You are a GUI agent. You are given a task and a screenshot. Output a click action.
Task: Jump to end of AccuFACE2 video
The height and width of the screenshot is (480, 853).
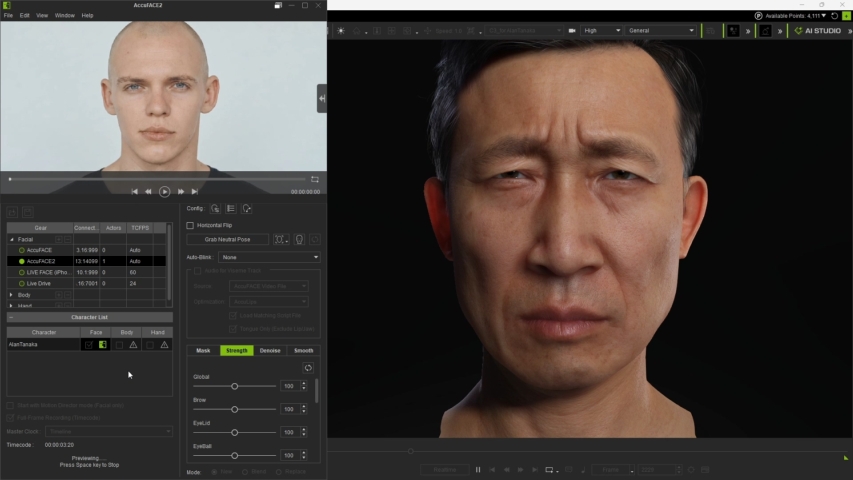tap(195, 192)
